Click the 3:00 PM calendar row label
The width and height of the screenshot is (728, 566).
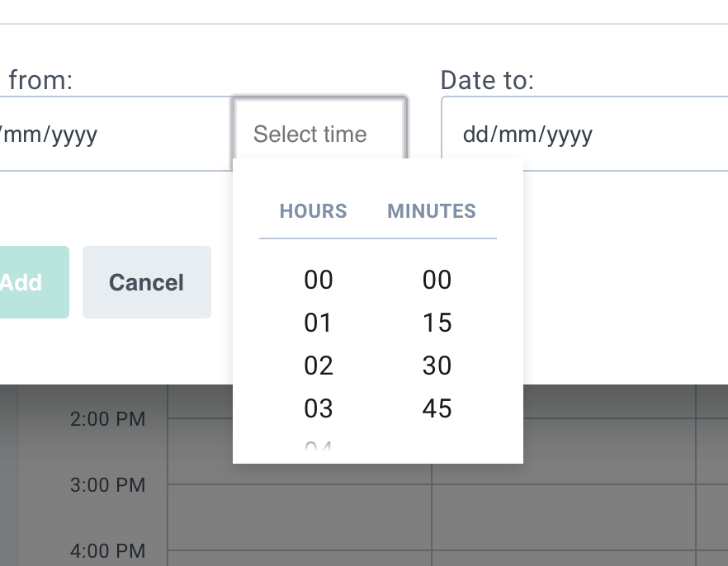(110, 485)
